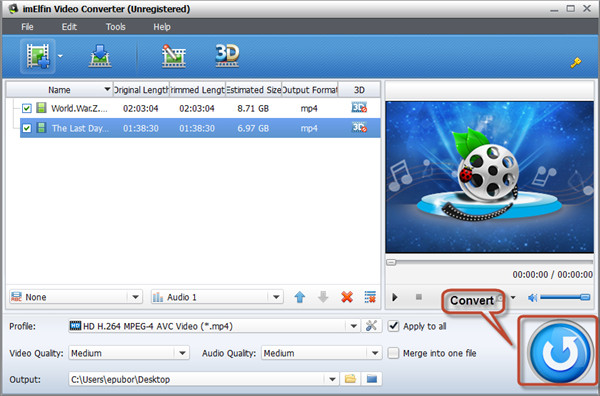Open profile settings wrench icon
Viewport: 600px width, 396px height.
pos(371,326)
